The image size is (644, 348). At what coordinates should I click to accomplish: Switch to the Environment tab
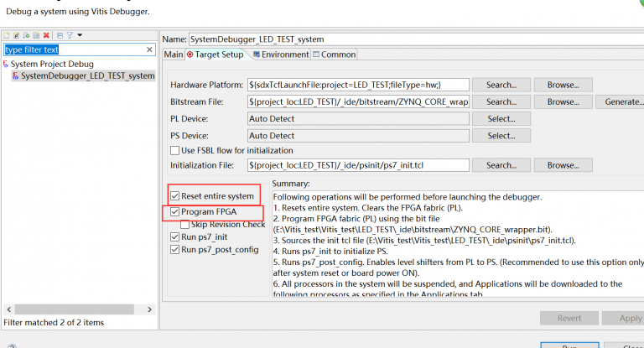pos(280,55)
